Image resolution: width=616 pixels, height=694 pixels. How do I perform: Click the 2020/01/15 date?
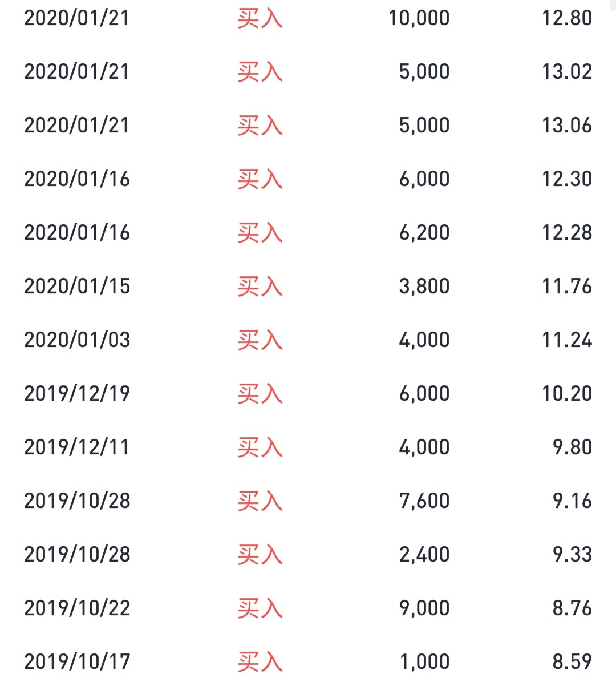click(x=77, y=287)
